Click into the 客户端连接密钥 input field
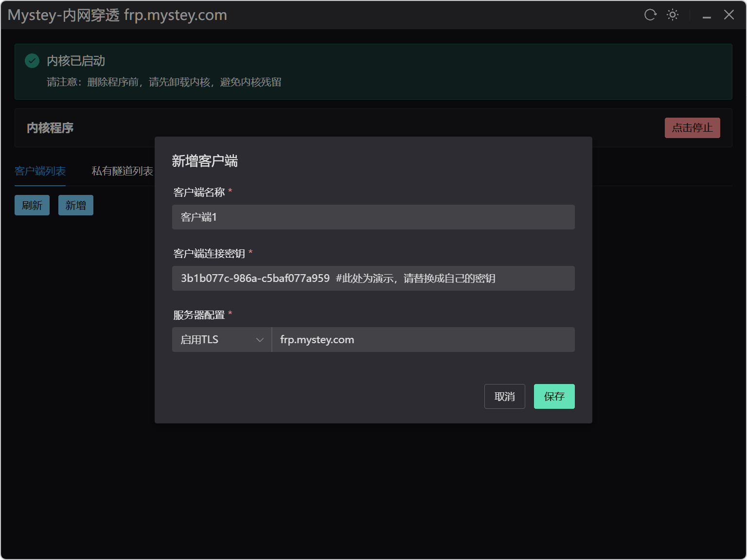747x560 pixels. click(373, 279)
